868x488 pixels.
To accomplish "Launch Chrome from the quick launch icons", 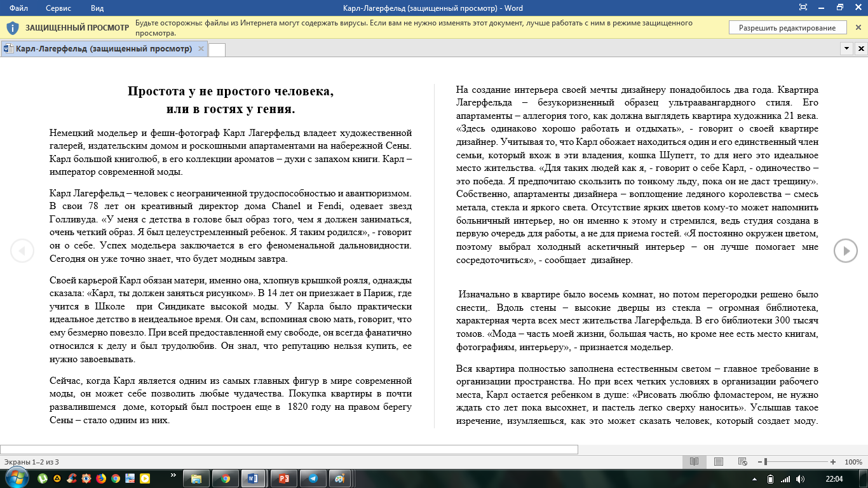I will (116, 478).
